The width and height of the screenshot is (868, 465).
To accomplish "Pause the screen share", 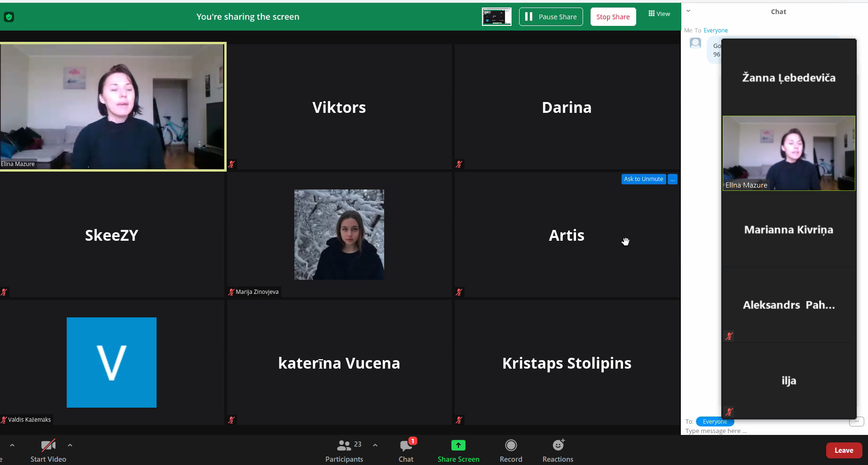I will coord(551,17).
